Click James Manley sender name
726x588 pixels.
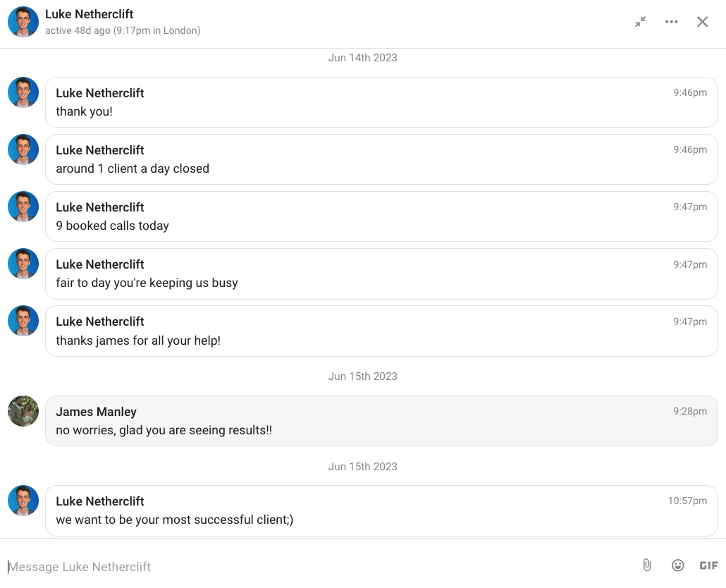point(97,412)
